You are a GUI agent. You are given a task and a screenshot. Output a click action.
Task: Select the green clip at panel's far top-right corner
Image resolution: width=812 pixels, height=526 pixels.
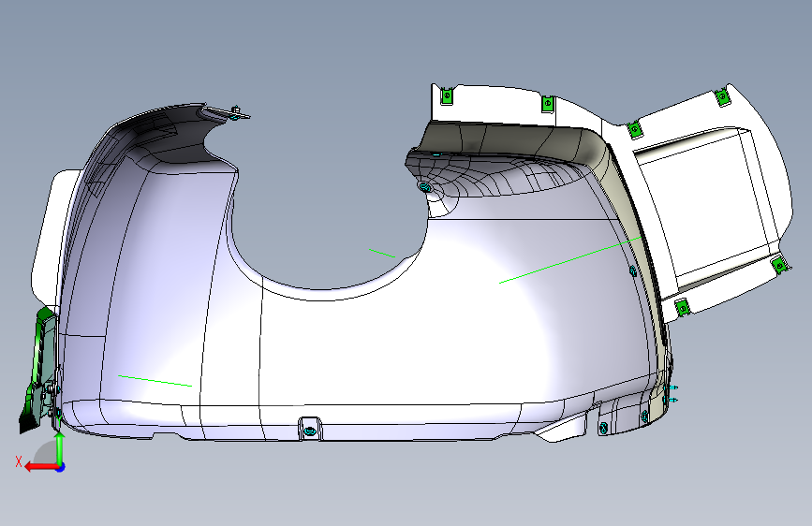click(x=723, y=97)
